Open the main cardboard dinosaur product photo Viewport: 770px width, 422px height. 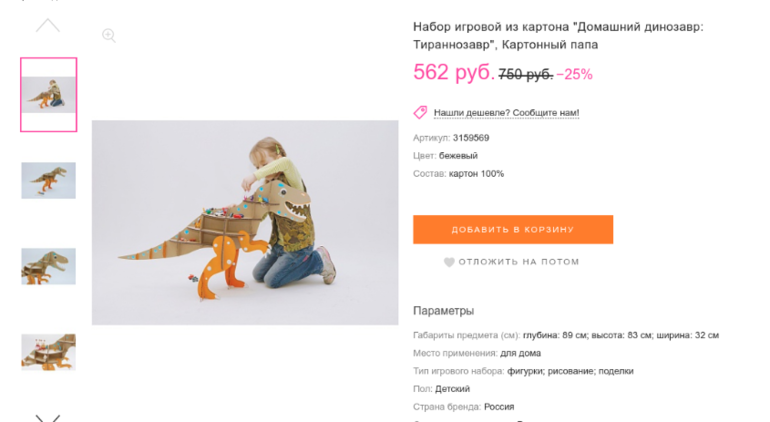pos(245,222)
